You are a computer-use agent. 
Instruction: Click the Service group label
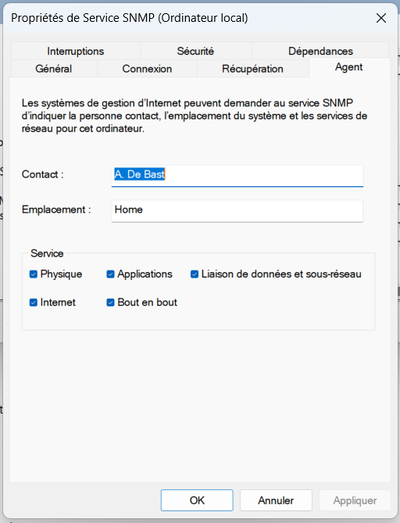(47, 253)
